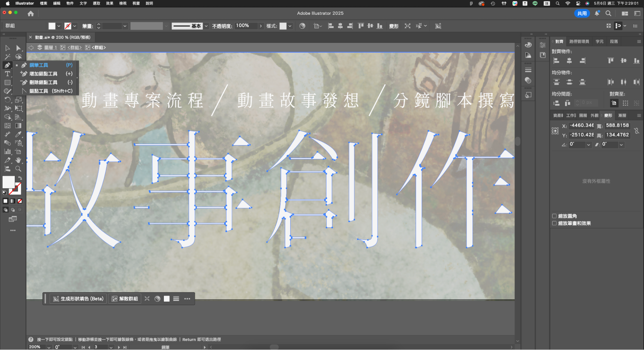Click vertical distribute top in 均分物件
This screenshot has height=350, width=644.
coord(556,82)
